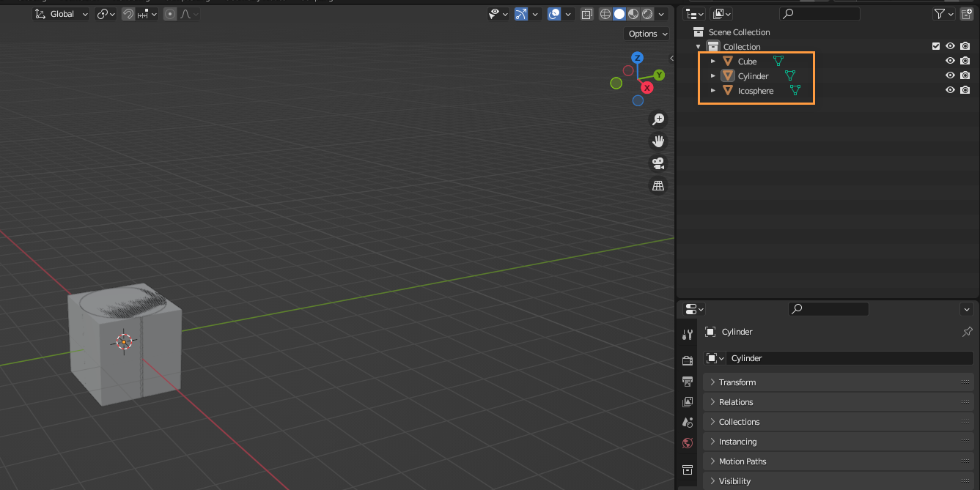This screenshot has height=490, width=980.
Task: Open the properties editor type dropdown
Action: (694, 309)
